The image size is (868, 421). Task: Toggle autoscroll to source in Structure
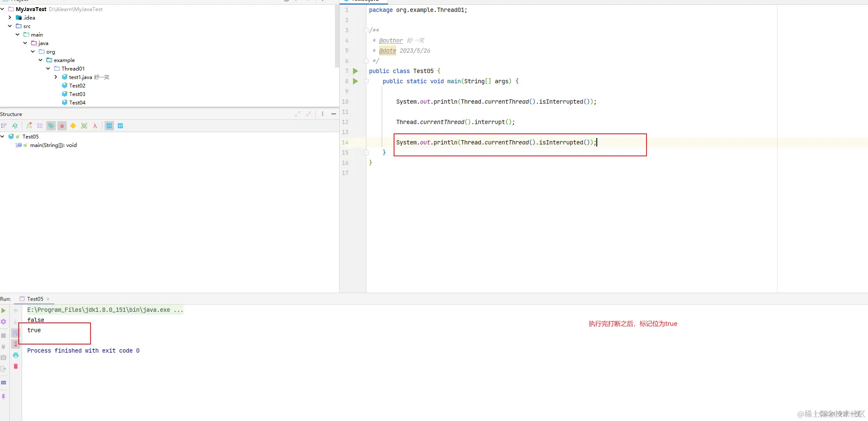tap(109, 126)
